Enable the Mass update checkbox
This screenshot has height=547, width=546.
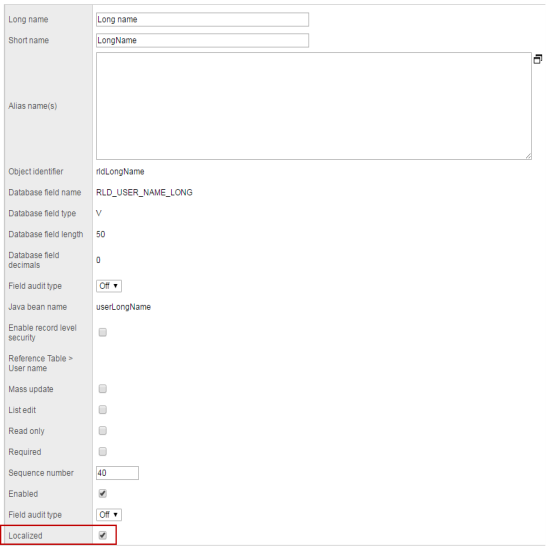(x=103, y=389)
